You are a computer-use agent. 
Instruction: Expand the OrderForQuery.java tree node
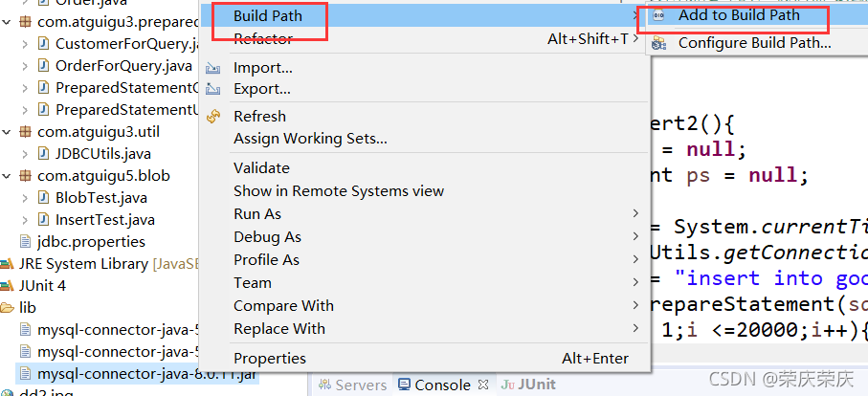click(25, 66)
